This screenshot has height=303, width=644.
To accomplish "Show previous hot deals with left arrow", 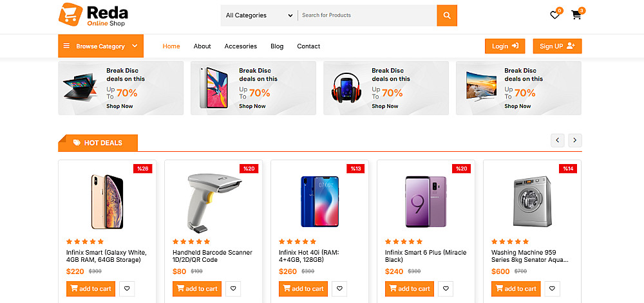I will pos(558,140).
